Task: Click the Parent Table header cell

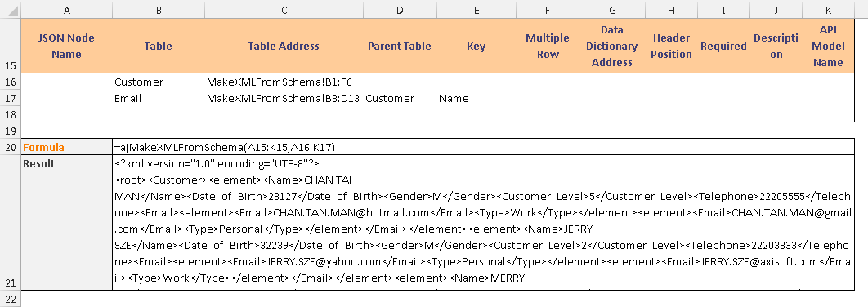Action: coord(399,46)
